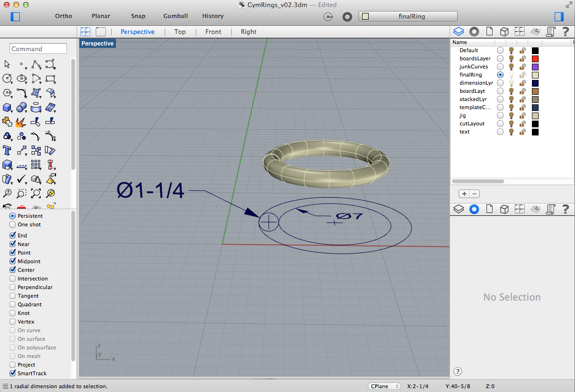Click the Explode tool icon
575x392 pixels.
tap(21, 122)
